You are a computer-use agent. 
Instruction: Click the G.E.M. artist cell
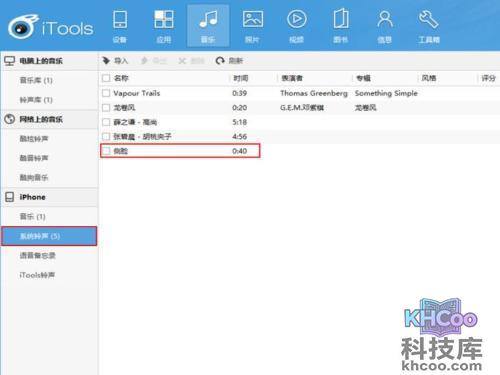click(302, 108)
